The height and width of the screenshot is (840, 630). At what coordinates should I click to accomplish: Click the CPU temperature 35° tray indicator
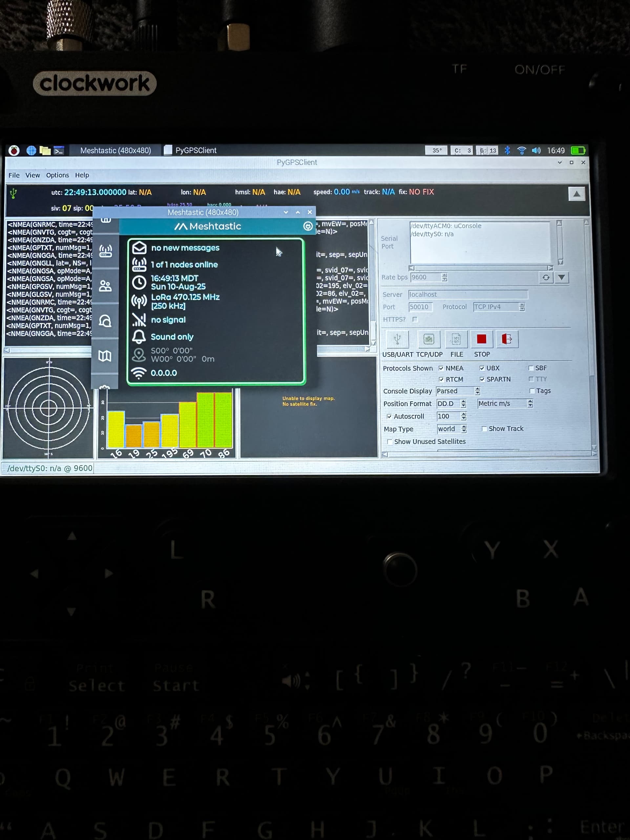point(436,150)
